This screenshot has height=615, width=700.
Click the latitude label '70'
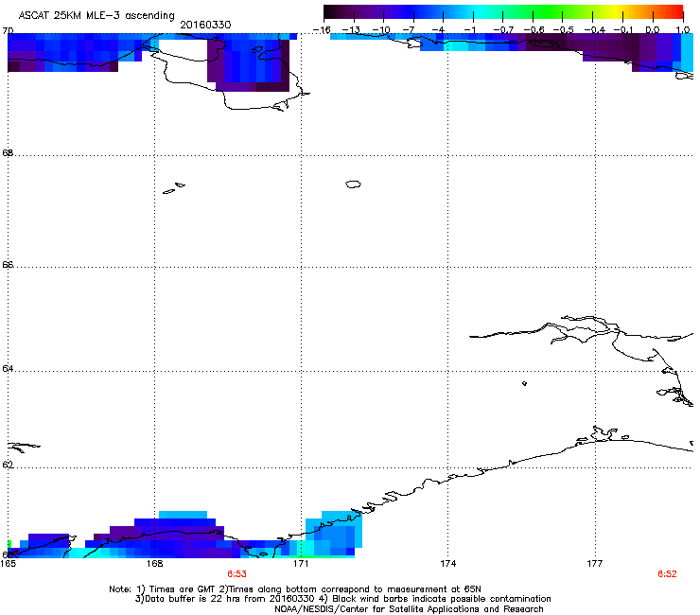[x=8, y=31]
